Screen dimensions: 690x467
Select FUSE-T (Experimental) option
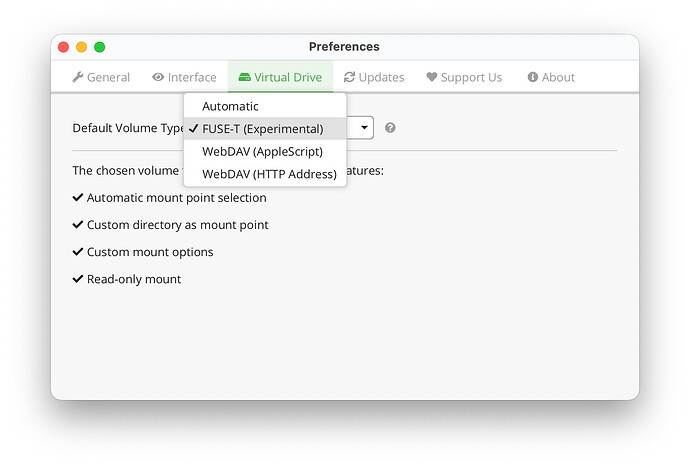(265, 129)
